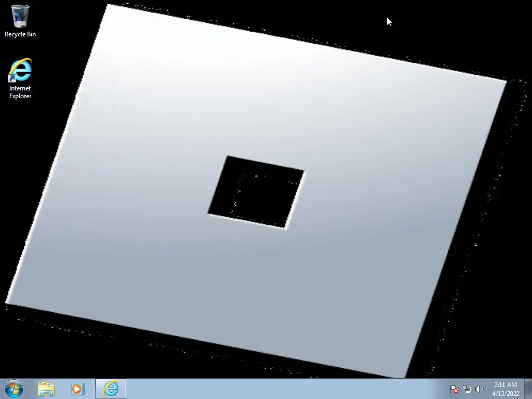Click the Show desktop button

coord(528,389)
